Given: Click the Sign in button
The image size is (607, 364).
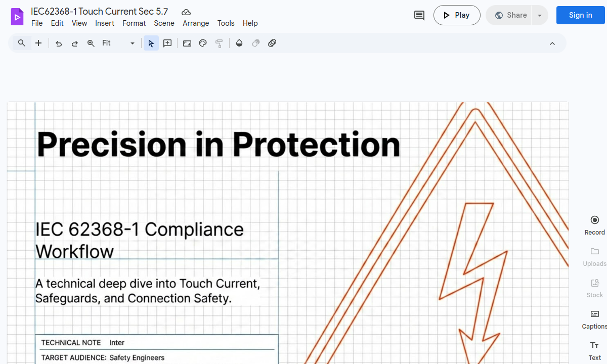Looking at the screenshot, I should point(580,15).
